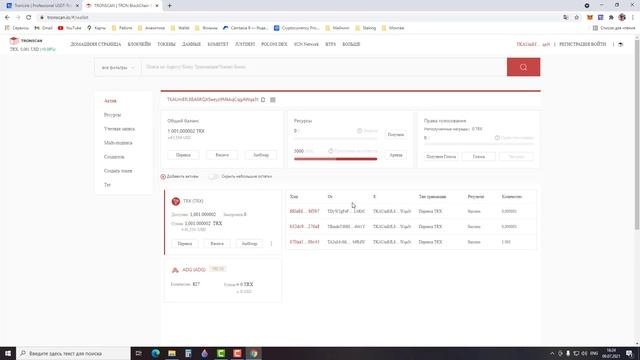Screen dimensions: 640x360
Task: Open a new browser tab
Action: pyautogui.click(x=169, y=6)
